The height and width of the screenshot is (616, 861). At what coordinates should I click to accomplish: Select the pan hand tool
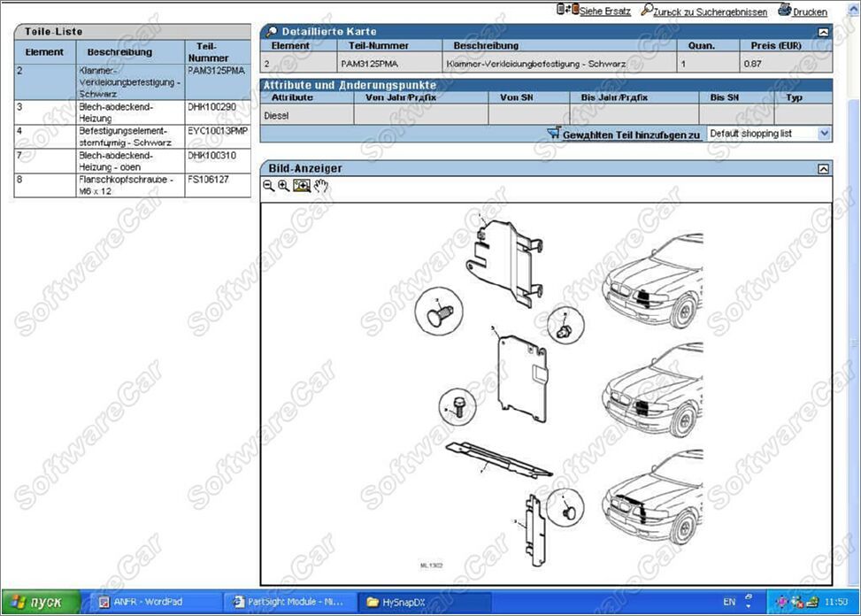click(x=320, y=186)
